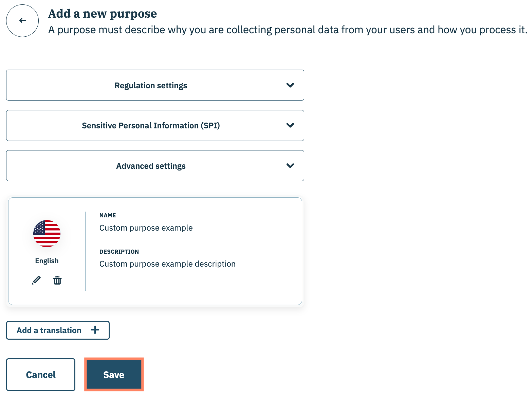
Task: Click the DESCRIPTION field label
Action: [119, 252]
